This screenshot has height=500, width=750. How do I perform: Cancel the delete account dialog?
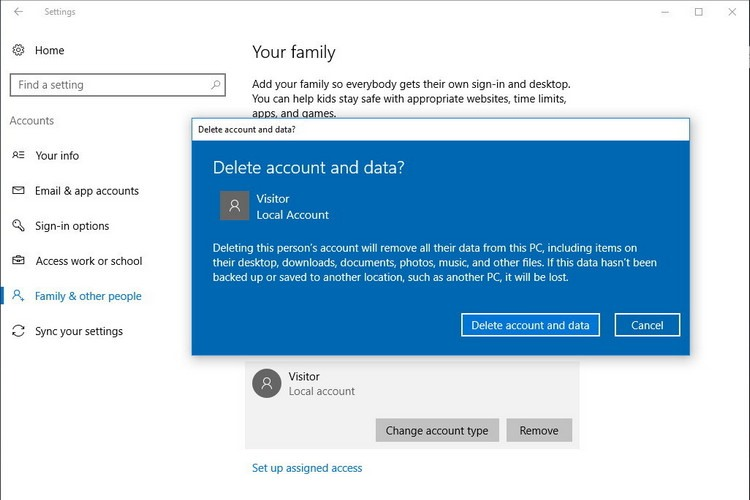[x=647, y=325]
